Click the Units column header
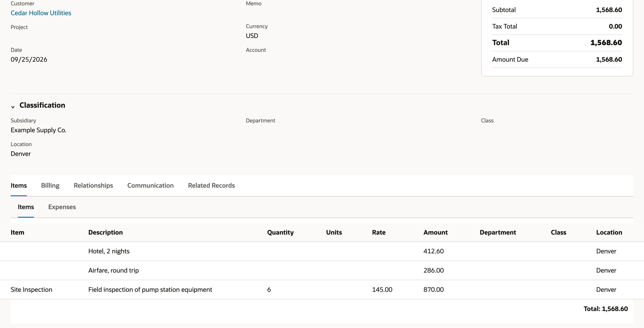644x328 pixels. [334, 232]
